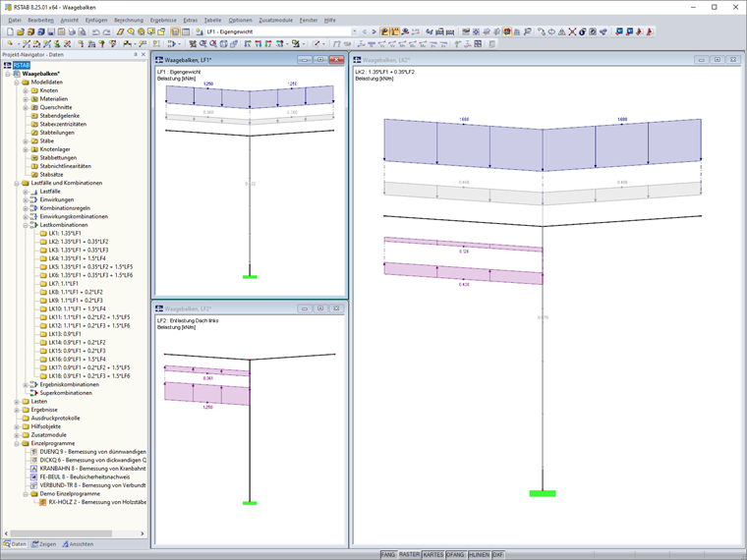The image size is (747, 560).
Task: Pin the Projekt-Navigator panel
Action: [x=136, y=55]
